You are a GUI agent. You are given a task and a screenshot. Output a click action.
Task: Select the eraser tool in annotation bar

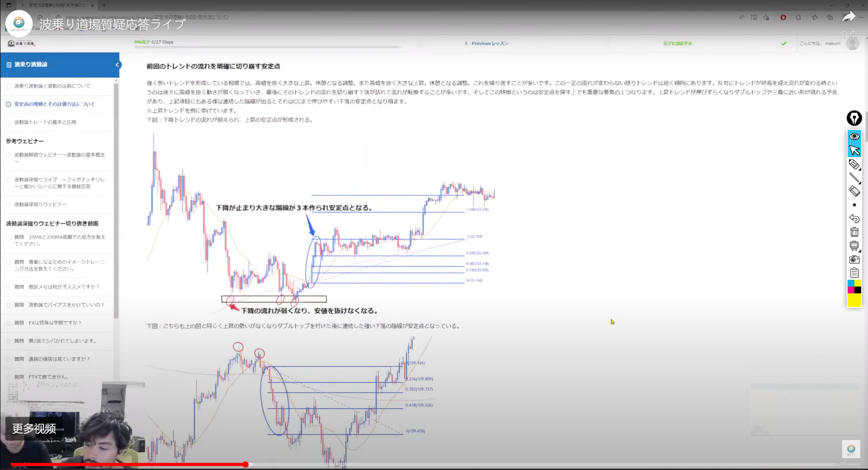click(x=854, y=191)
